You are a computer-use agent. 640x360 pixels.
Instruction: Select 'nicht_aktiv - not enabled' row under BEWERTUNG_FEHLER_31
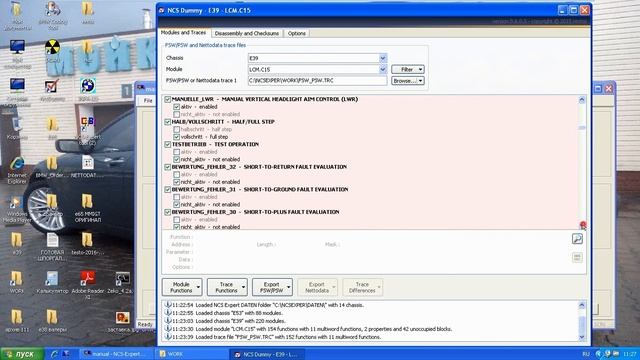[210, 204]
